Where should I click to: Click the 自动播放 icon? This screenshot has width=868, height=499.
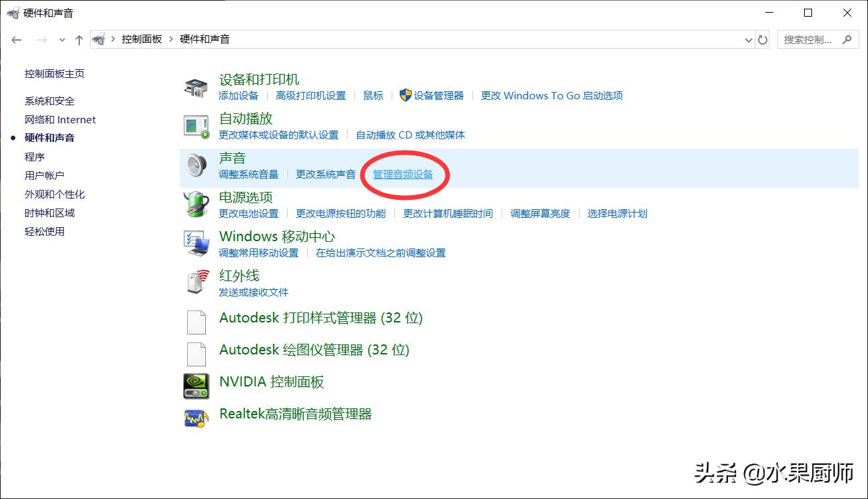[x=196, y=127]
